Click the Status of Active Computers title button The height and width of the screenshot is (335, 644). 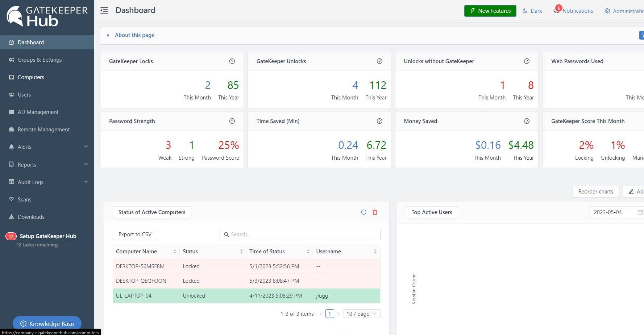[152, 212]
